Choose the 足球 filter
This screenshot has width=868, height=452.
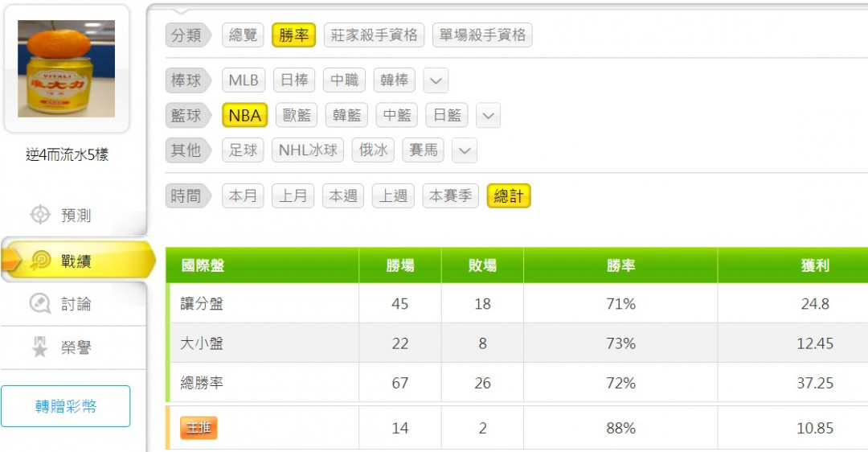coord(243,150)
